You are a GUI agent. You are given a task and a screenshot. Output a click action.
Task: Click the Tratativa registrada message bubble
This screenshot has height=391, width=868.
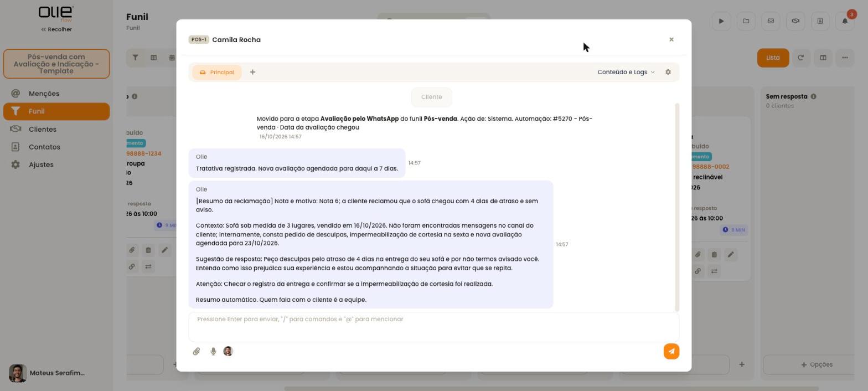[x=297, y=163]
